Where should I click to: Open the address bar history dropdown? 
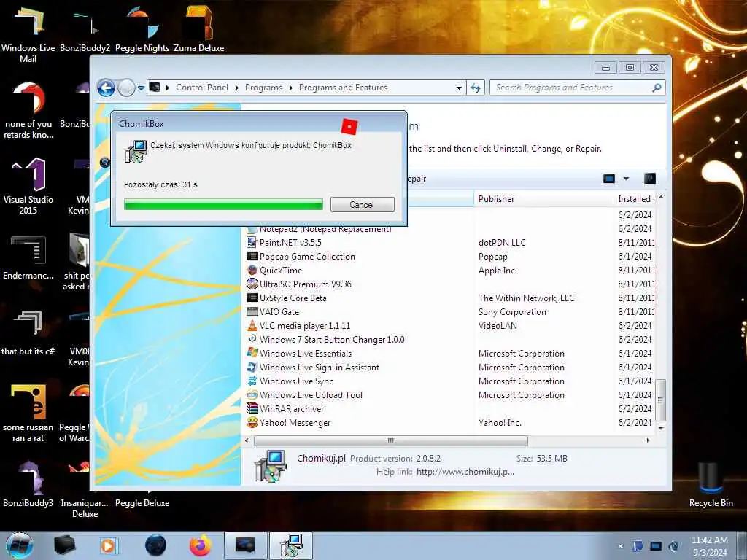coord(459,87)
